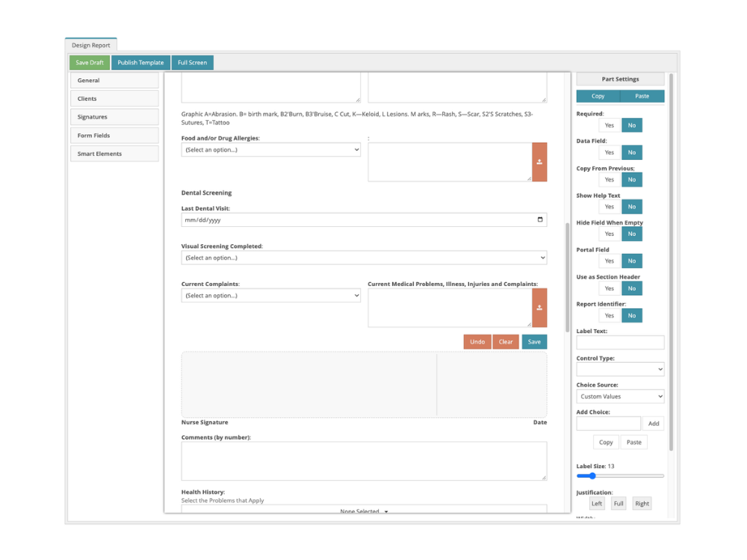Click upload icon beside Food and/or Drug Allergies textarea
Image resolution: width=747 pixels, height=560 pixels.
point(539,162)
